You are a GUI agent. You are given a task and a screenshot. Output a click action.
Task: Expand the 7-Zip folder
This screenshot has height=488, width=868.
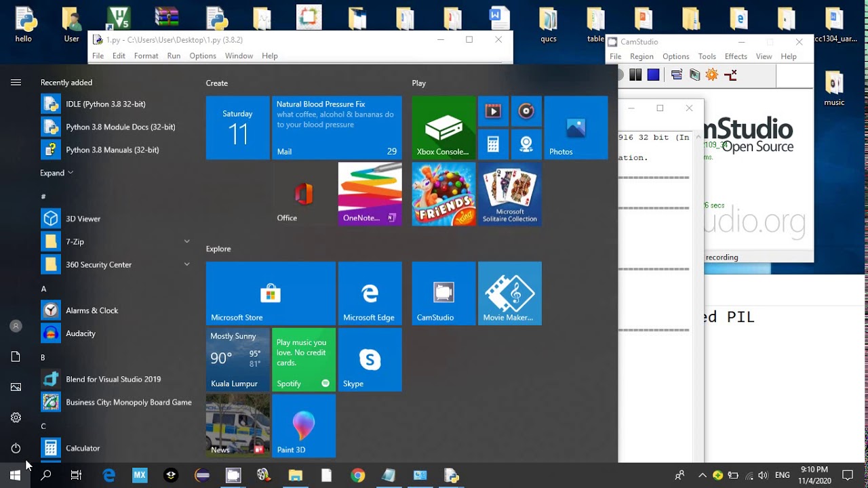tap(187, 241)
